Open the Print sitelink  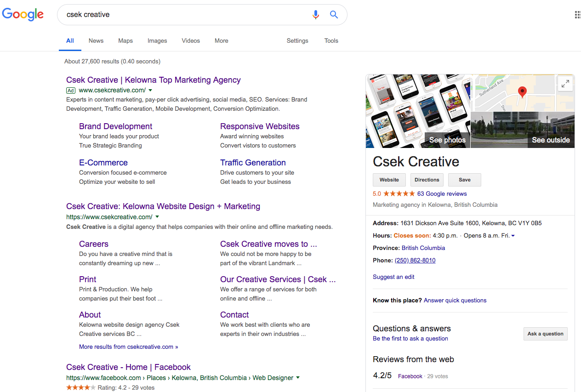coord(88,279)
